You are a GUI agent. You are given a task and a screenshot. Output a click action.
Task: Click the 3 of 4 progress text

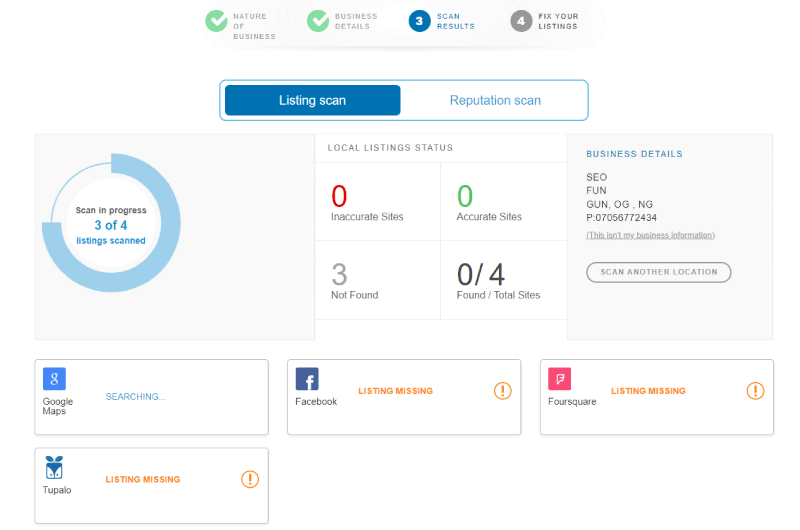111,225
